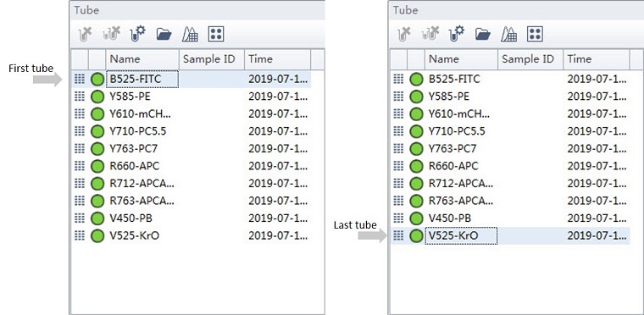Screen dimensions: 644x315
Task: Select V450-PB tube name in left panel
Action: click(130, 218)
